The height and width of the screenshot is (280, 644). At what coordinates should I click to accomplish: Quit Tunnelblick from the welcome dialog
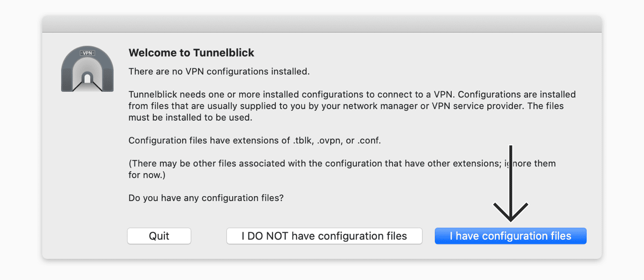point(159,236)
